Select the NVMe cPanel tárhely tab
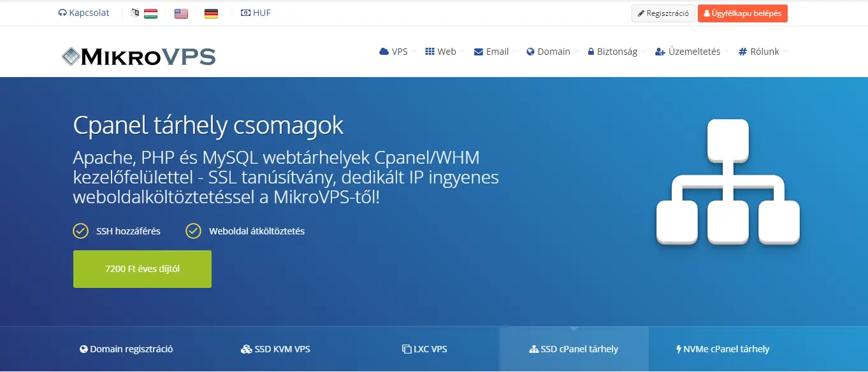This screenshot has height=372, width=868. 723,349
